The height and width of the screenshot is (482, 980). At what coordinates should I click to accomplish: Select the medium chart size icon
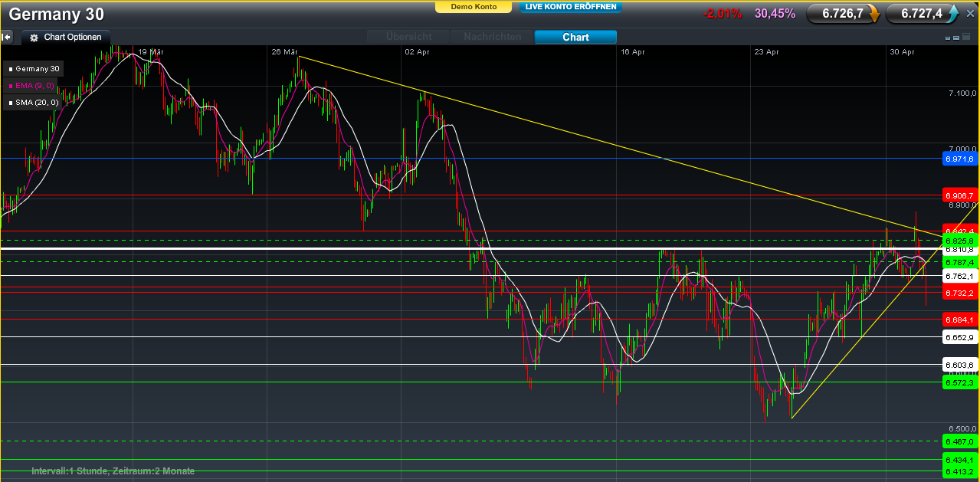pos(955,38)
